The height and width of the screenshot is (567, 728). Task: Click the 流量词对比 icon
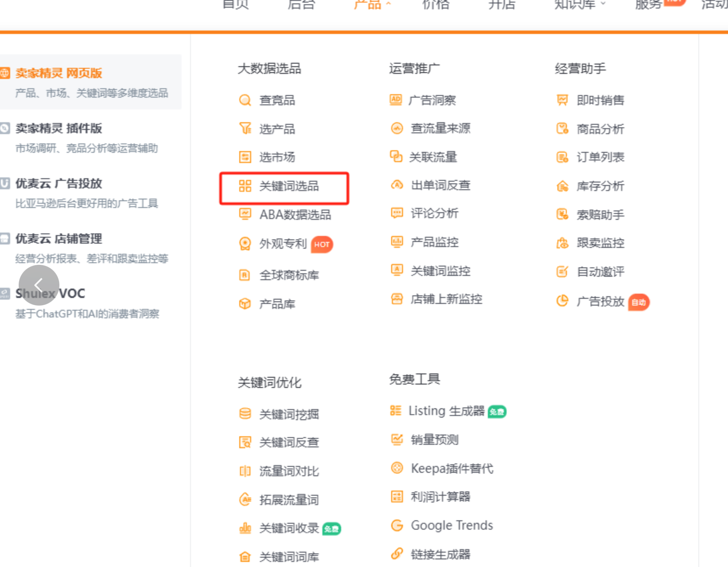(245, 471)
